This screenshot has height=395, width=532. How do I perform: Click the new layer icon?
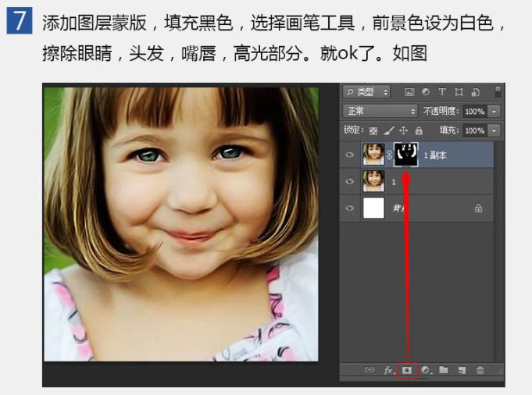tap(462, 370)
